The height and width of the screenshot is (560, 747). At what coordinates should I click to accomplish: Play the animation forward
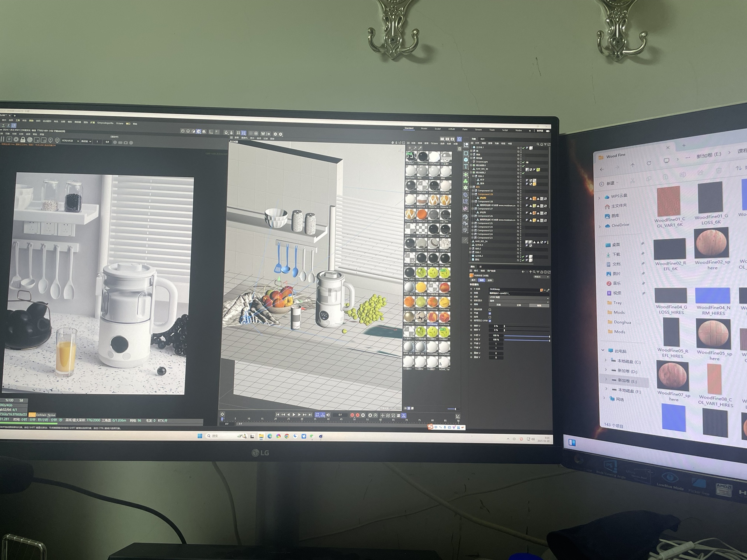294,415
